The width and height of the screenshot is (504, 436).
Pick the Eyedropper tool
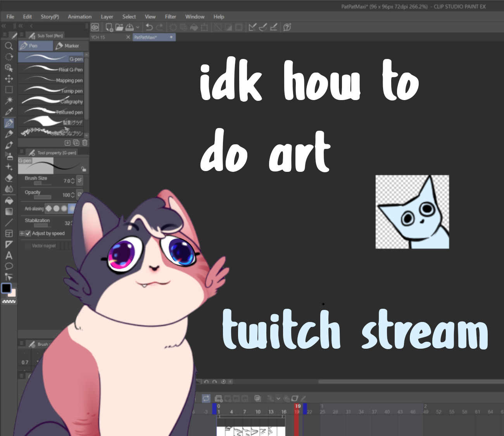9,112
